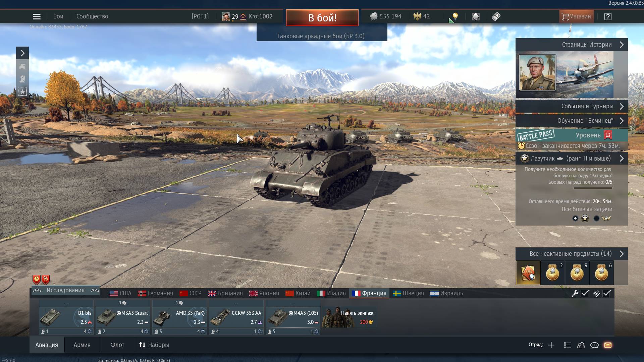The height and width of the screenshot is (362, 644).
Task: Add squad member with the plus icon
Action: click(x=551, y=345)
